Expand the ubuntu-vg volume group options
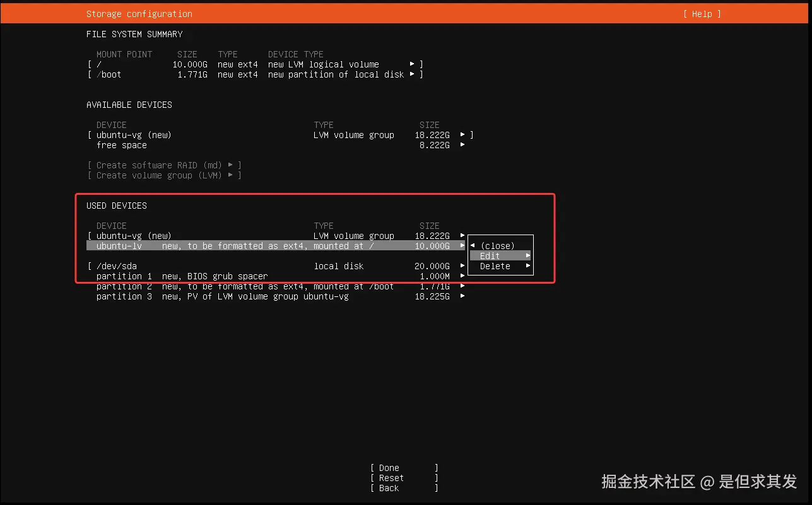812x505 pixels. 463,134
